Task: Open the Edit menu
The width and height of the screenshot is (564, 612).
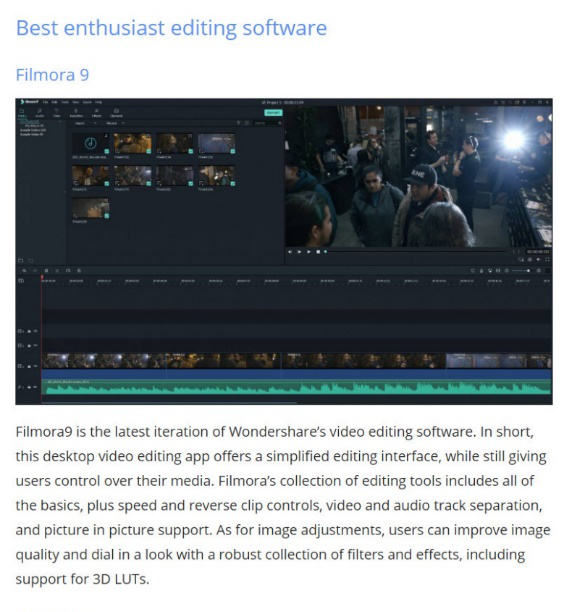Action: 55,102
